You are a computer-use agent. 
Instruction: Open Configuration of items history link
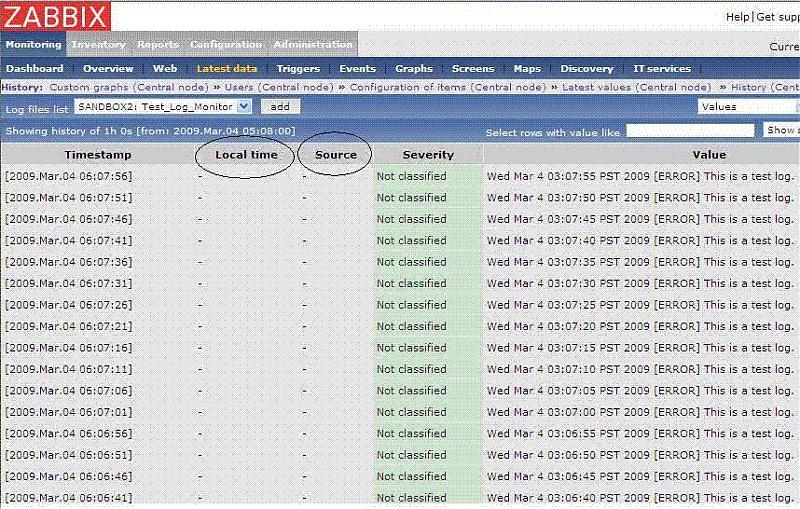[447, 87]
